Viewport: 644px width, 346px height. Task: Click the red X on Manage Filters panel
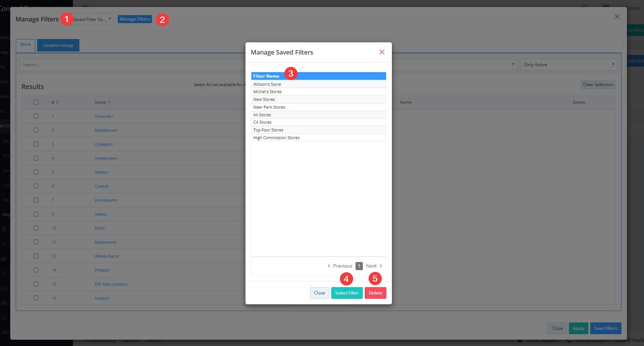617,17
